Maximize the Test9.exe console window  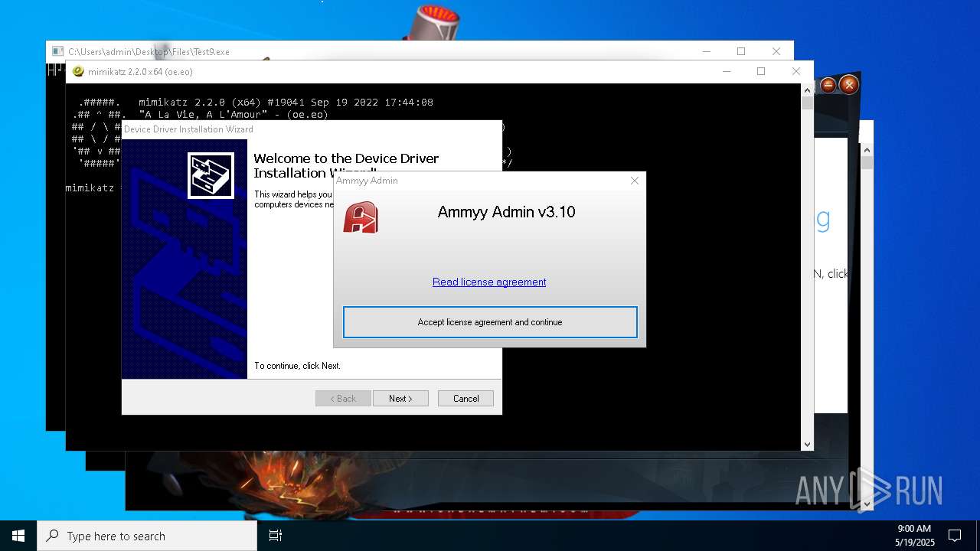click(741, 51)
